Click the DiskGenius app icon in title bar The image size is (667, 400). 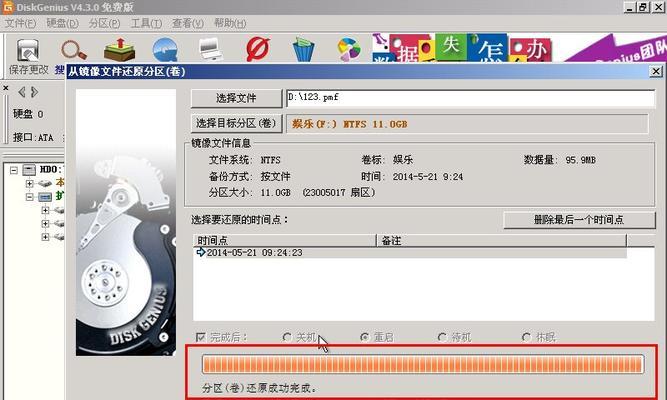(x=8, y=7)
